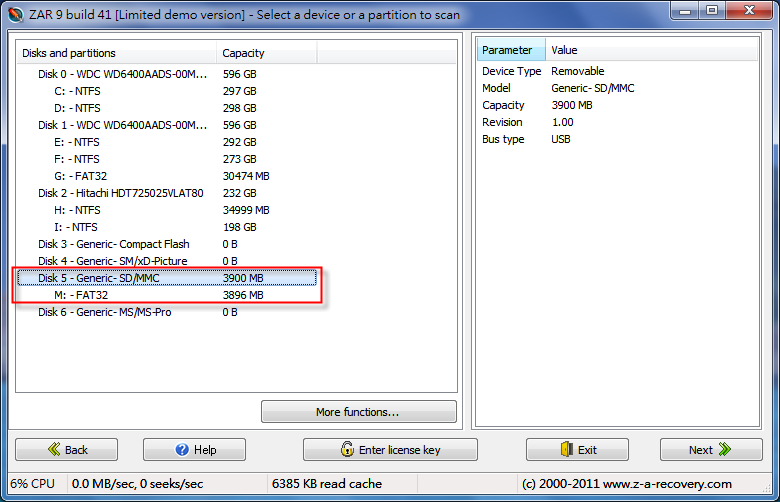Select Disk 3 - Generic Compact Flash
This screenshot has width=780, height=502.
click(114, 244)
